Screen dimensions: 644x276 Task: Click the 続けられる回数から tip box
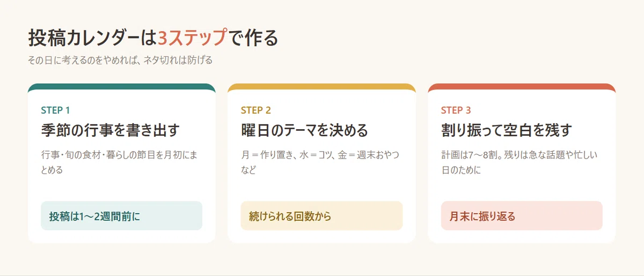(x=321, y=216)
